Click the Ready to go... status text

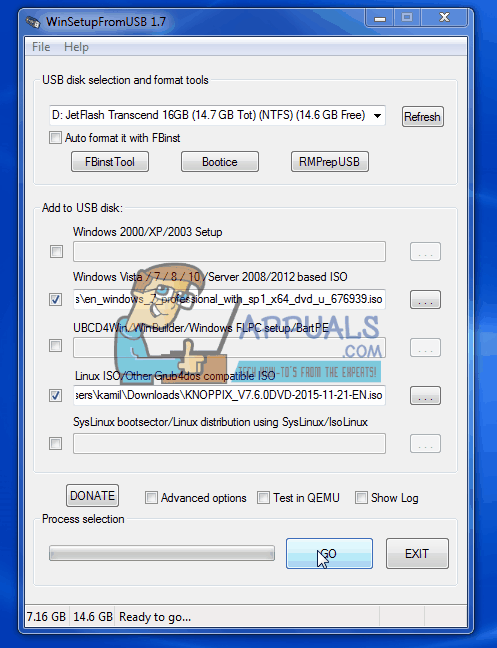click(x=155, y=617)
